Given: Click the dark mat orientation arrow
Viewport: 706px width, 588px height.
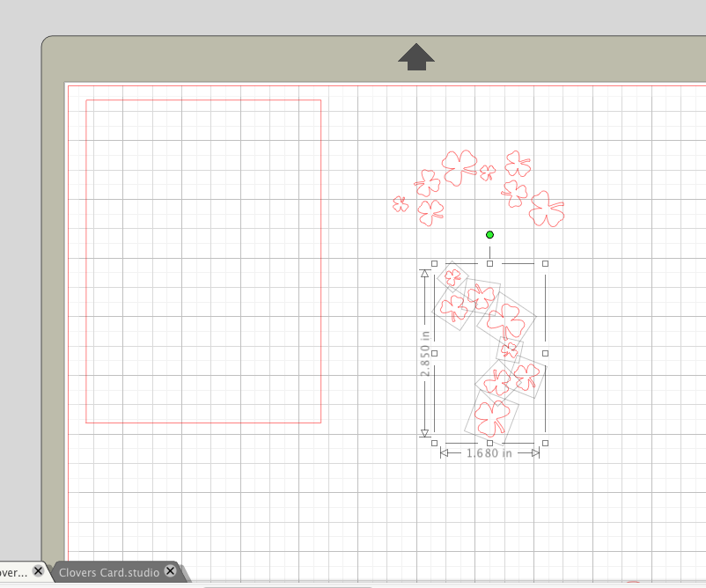Looking at the screenshot, I should tap(416, 55).
